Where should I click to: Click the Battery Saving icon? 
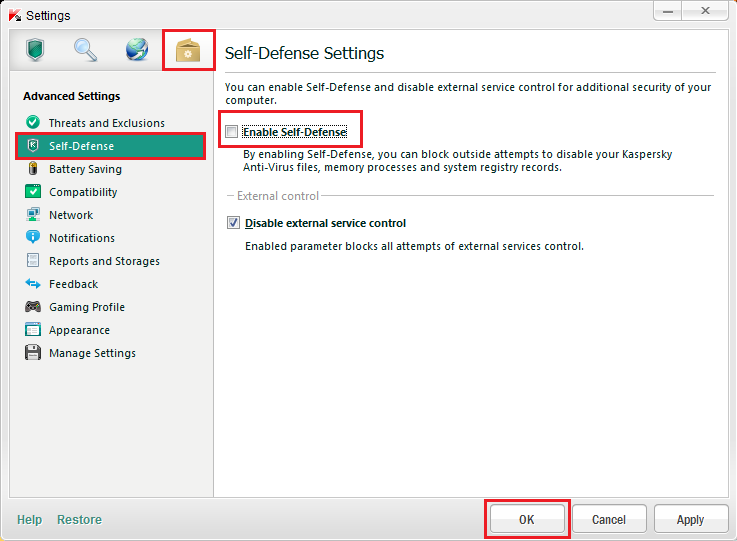[33, 168]
